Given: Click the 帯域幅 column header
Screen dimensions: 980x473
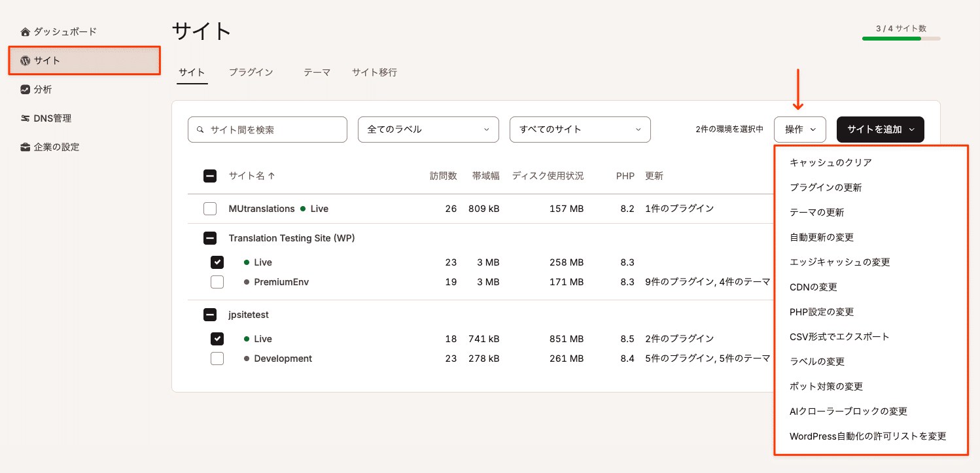Looking at the screenshot, I should coord(486,176).
